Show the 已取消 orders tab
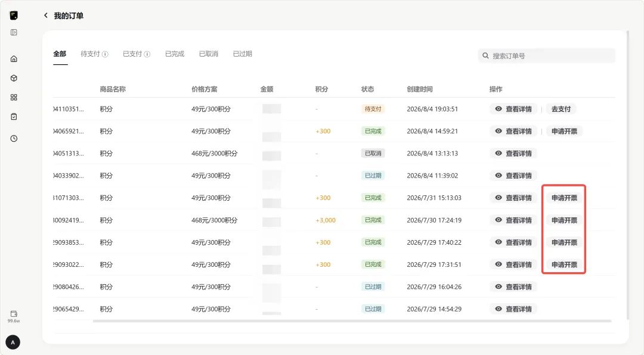Viewport: 644px width, 355px height. [x=208, y=54]
